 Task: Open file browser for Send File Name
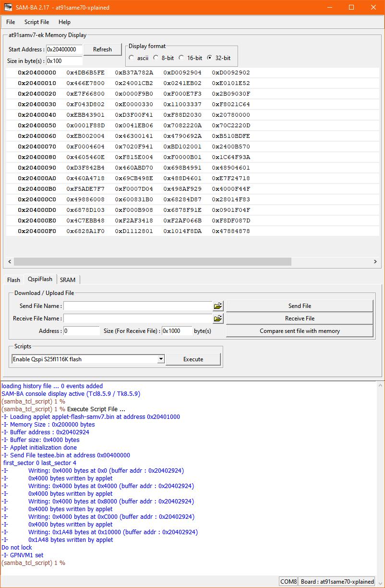point(217,306)
